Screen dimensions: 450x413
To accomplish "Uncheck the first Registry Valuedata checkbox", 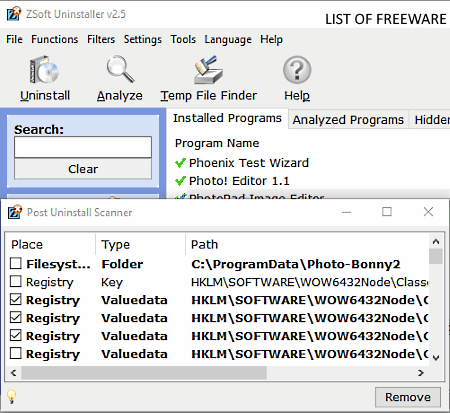I will 16,299.
